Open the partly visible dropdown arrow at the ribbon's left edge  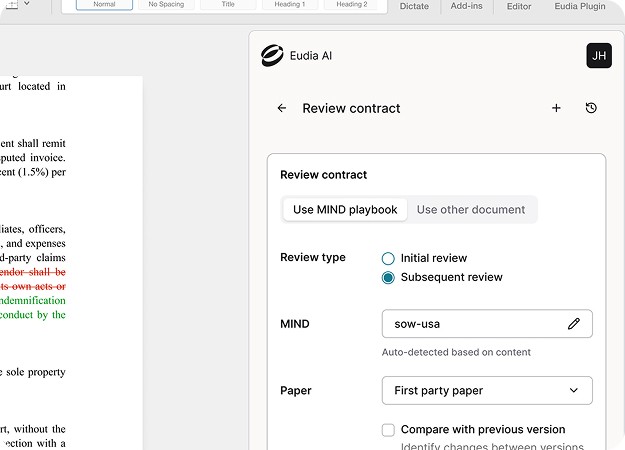[x=27, y=4]
